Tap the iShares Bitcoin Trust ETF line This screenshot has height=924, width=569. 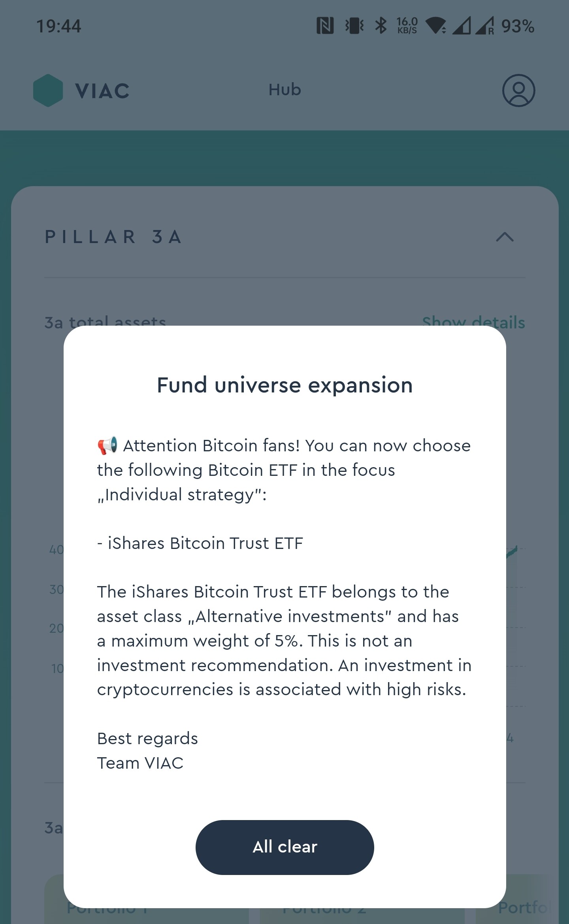pyautogui.click(x=200, y=543)
